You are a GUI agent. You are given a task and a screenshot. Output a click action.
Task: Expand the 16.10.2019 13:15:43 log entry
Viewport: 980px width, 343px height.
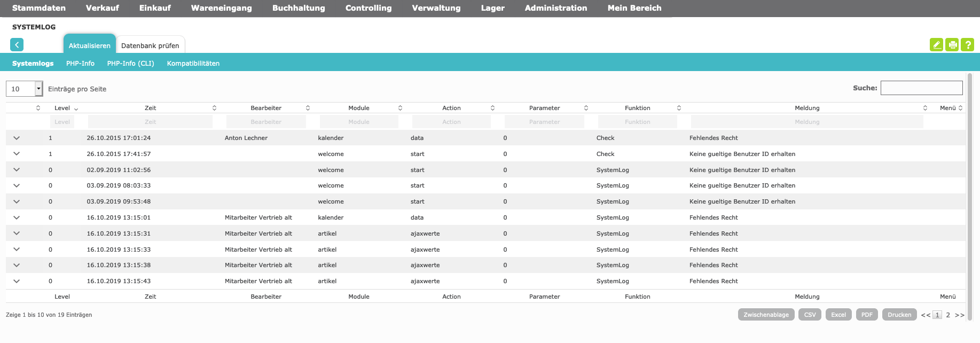(17, 281)
